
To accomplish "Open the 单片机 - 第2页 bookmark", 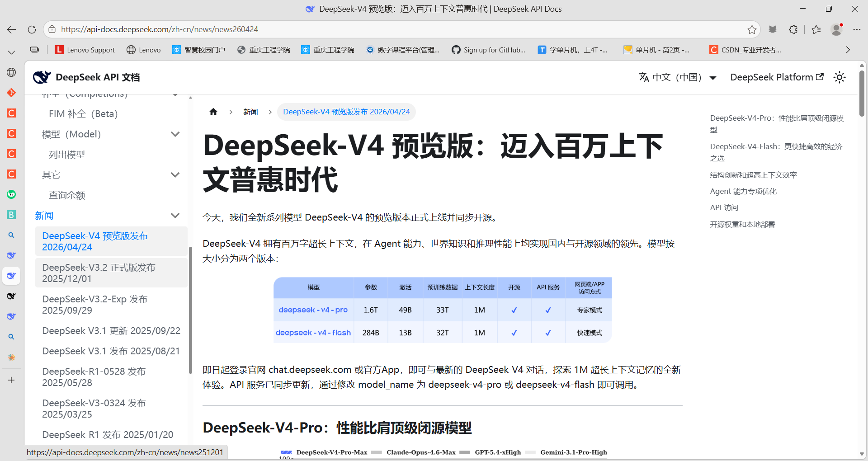I will tap(656, 50).
